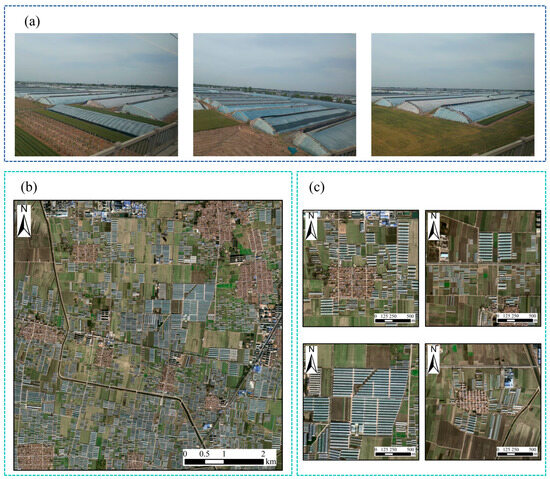Open the (c) map with the large greenhouse cluster
550x479 pixels.
click(x=361, y=402)
